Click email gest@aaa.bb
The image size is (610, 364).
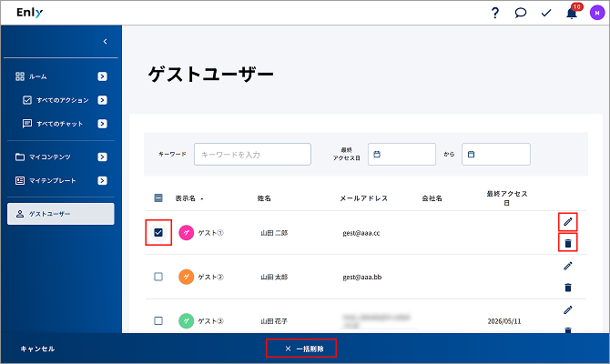361,277
